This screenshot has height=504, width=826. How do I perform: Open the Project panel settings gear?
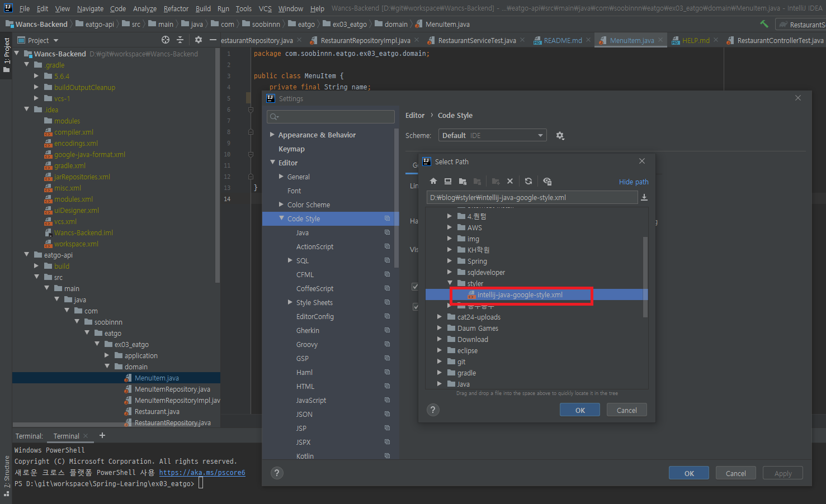pyautogui.click(x=199, y=40)
